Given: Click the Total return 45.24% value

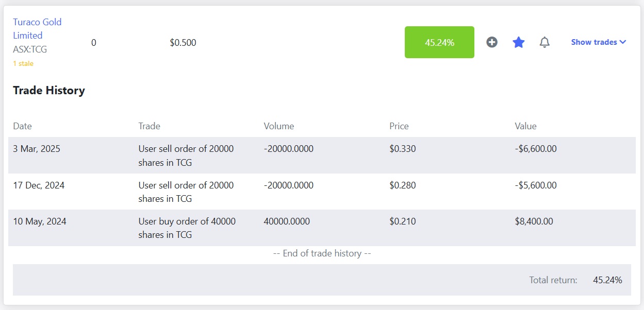Looking at the screenshot, I should [607, 280].
